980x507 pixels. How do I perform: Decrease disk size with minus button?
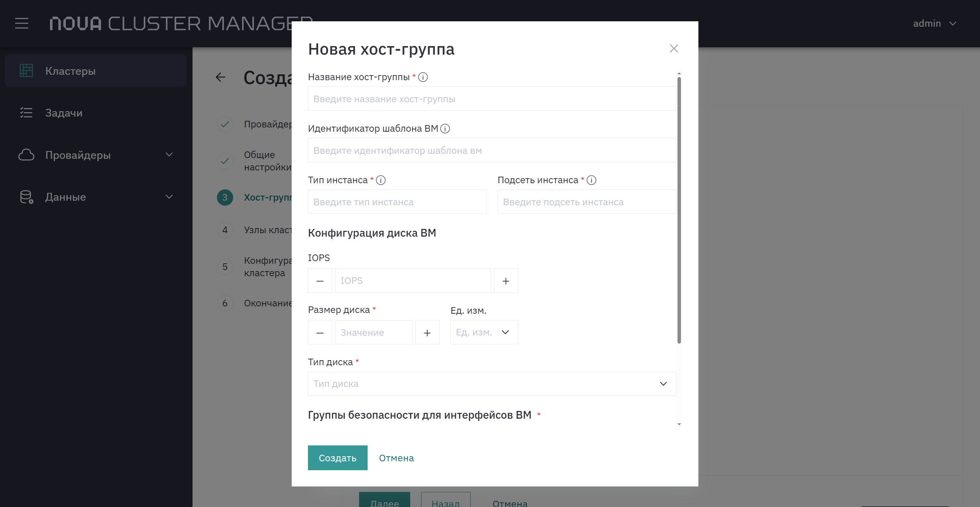pyautogui.click(x=320, y=332)
